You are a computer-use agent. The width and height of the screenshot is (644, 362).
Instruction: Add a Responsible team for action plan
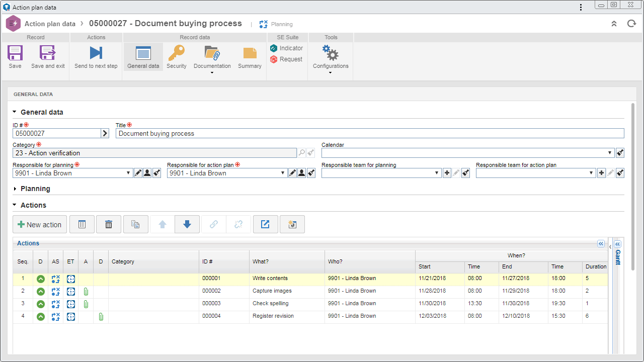tap(601, 173)
